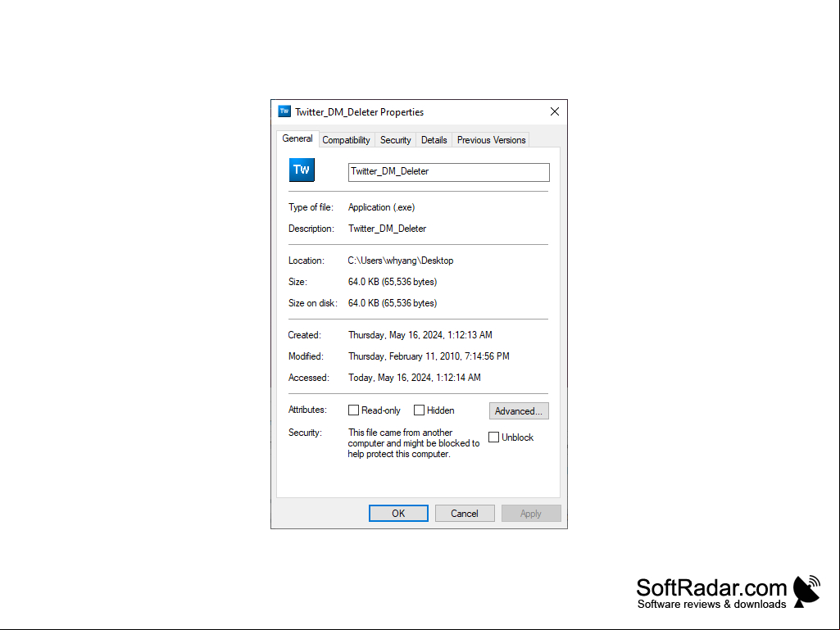Open the Compatibility tab
840x630 pixels.
point(346,140)
